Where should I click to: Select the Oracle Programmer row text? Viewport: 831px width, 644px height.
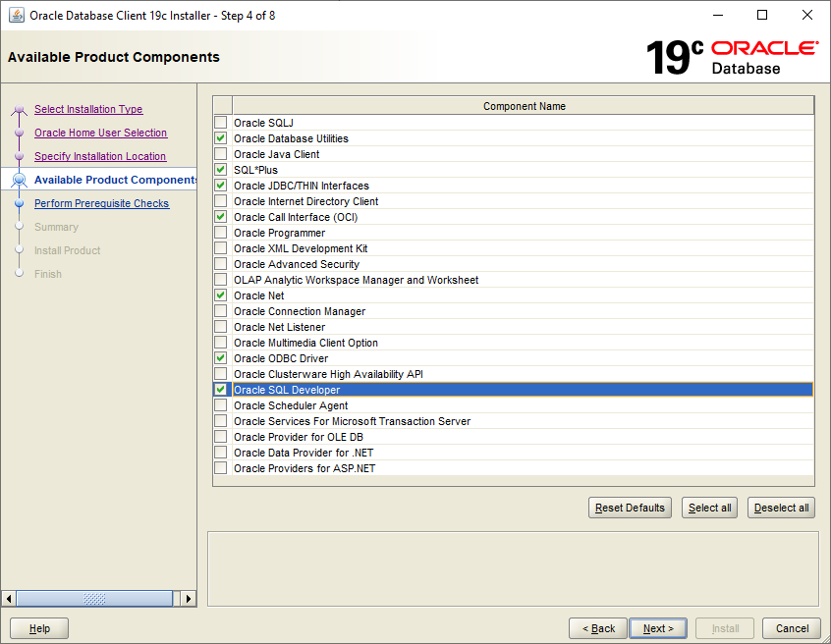pyautogui.click(x=279, y=233)
